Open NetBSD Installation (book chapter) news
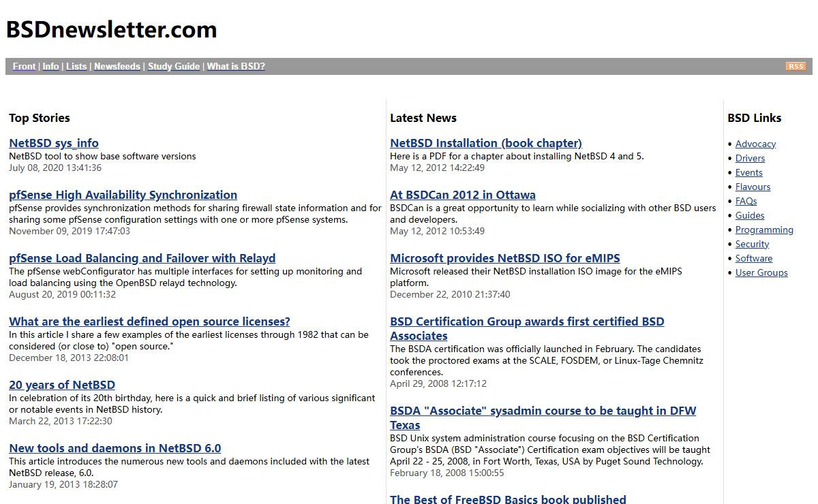818x504 pixels. [486, 143]
